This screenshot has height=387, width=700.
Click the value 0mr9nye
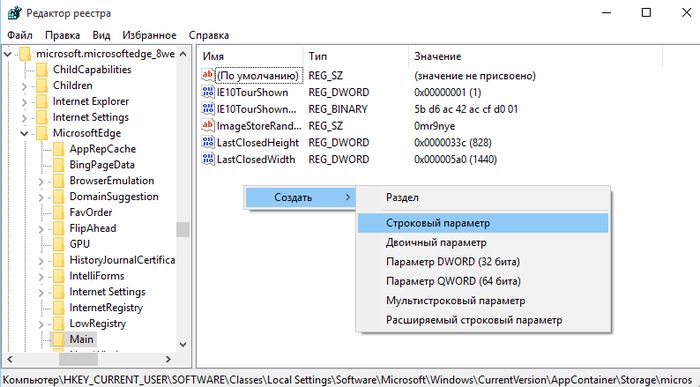click(434, 126)
